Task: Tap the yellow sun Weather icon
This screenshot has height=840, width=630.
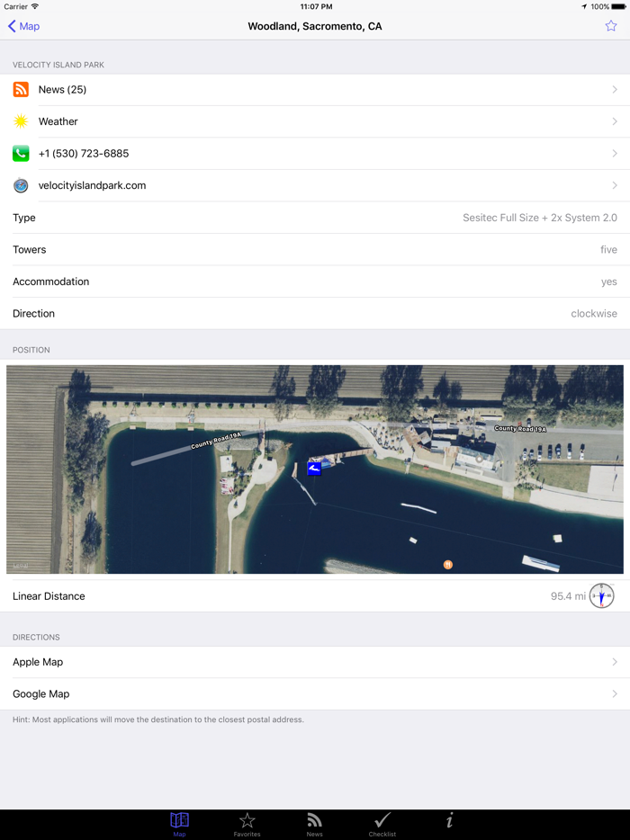Action: tap(21, 121)
